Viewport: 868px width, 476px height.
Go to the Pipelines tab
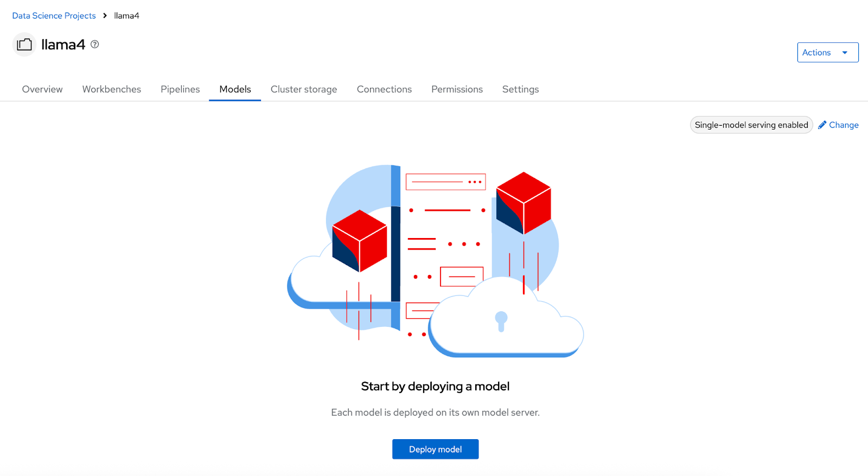[180, 89]
